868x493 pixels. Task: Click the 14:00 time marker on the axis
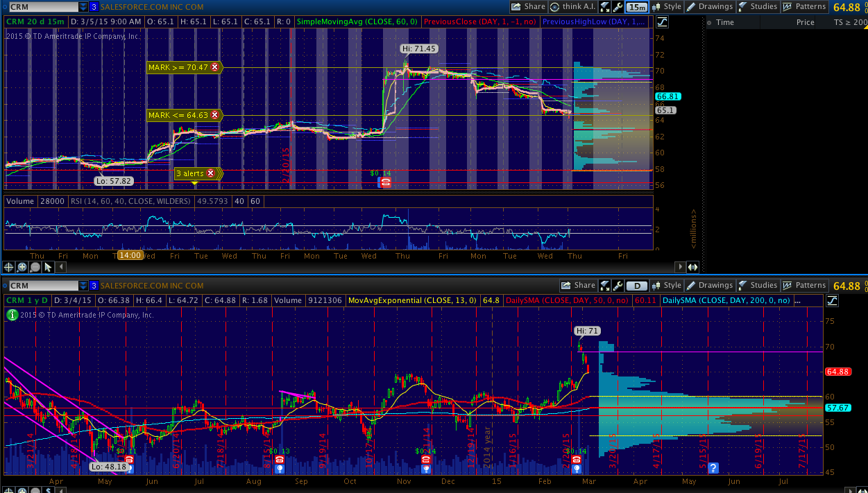click(130, 255)
